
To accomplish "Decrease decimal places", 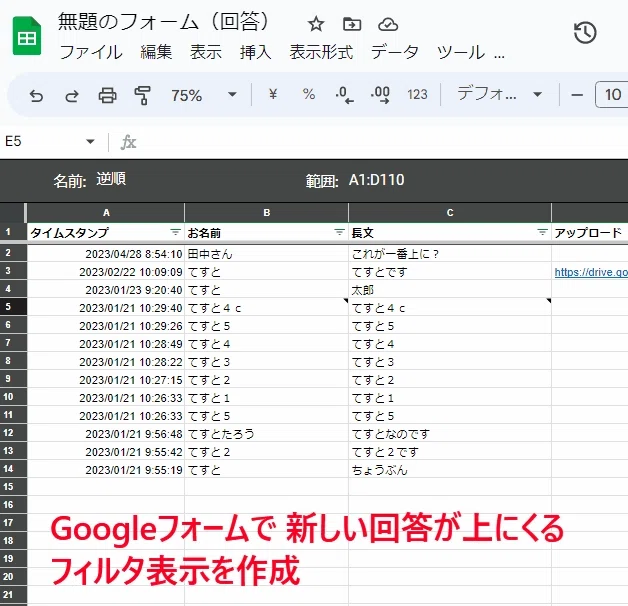I will click(344, 95).
